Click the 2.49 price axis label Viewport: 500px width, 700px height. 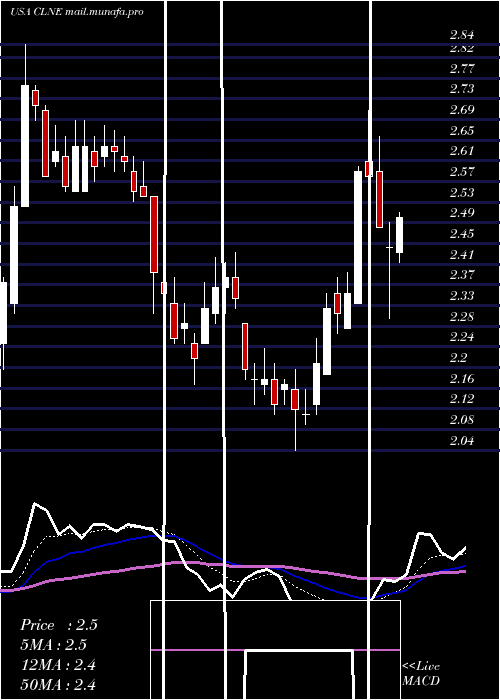[x=462, y=213]
